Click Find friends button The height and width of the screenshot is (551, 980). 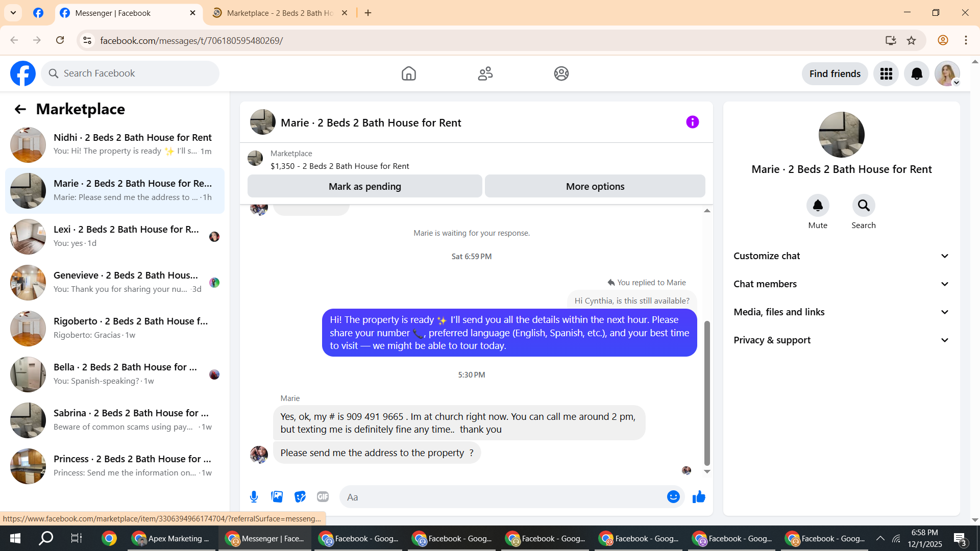point(835,74)
